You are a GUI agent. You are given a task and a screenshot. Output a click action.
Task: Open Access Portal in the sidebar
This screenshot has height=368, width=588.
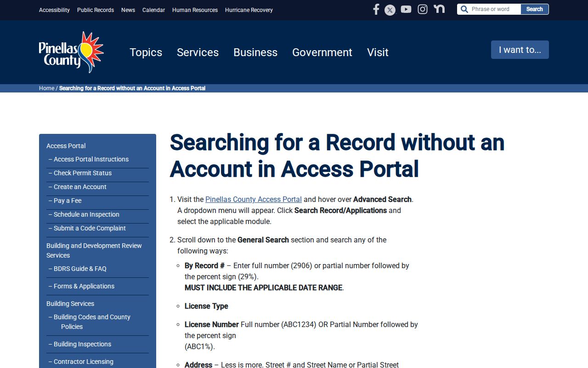point(66,146)
